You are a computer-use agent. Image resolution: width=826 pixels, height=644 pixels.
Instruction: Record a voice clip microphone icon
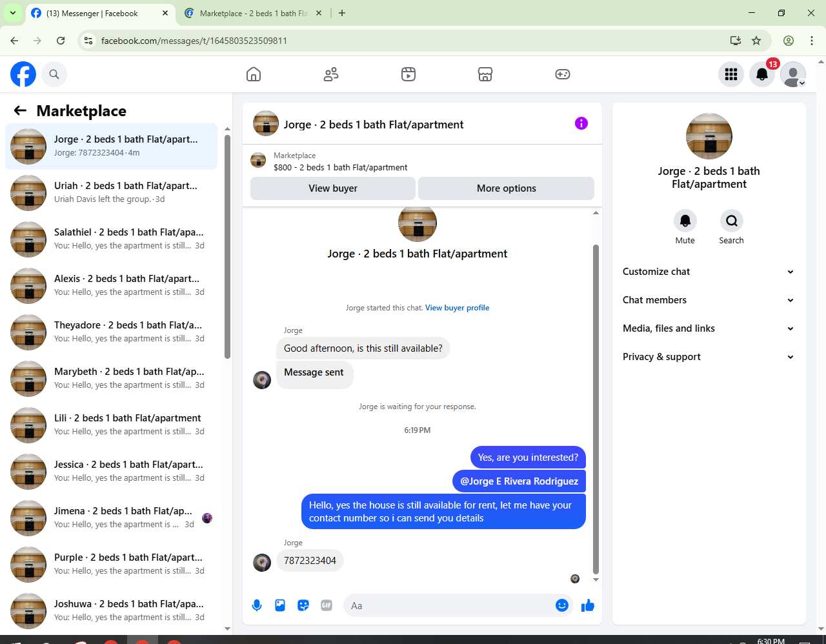click(257, 605)
